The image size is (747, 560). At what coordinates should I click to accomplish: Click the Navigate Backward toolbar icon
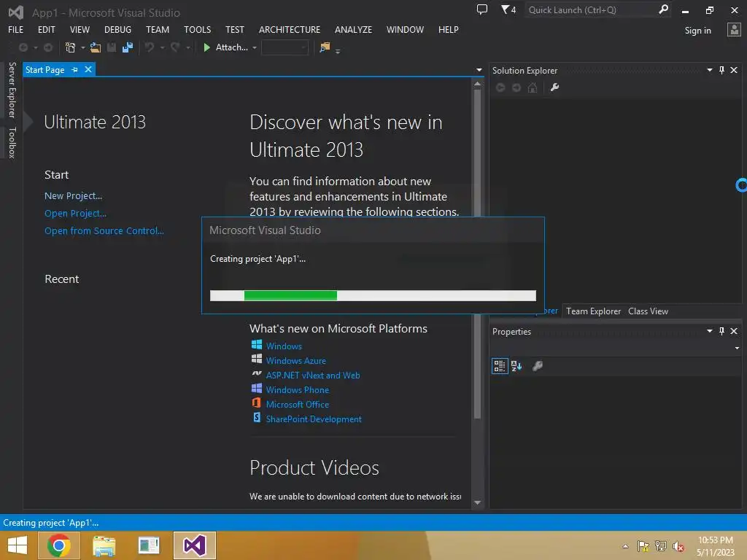(x=23, y=47)
